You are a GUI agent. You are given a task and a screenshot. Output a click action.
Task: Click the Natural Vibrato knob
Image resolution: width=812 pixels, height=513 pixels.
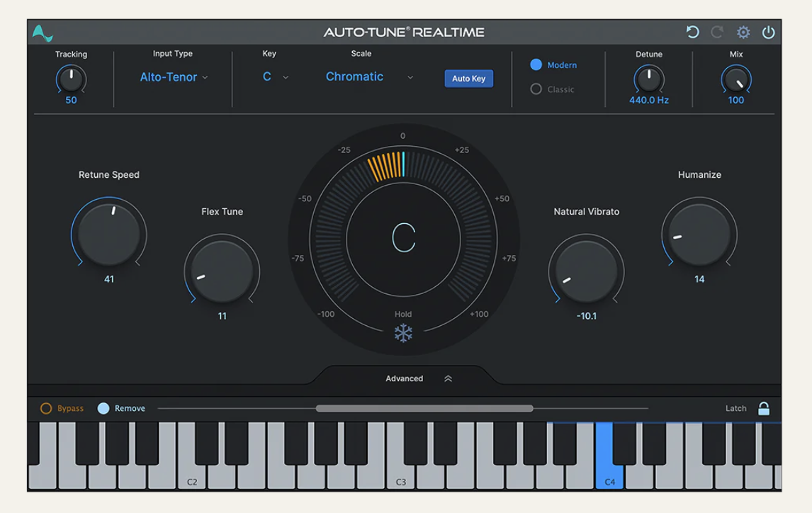pyautogui.click(x=586, y=271)
